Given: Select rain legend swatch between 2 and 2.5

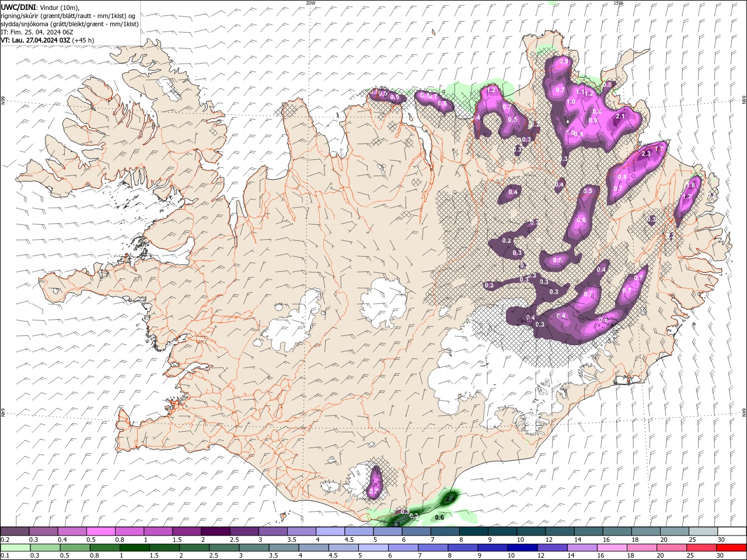Looking at the screenshot, I should [x=194, y=548].
